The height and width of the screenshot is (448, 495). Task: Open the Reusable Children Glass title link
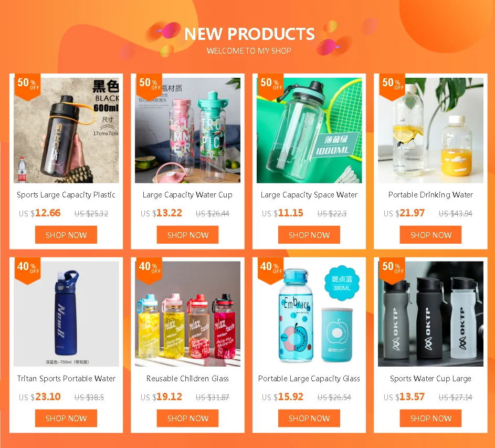click(187, 379)
